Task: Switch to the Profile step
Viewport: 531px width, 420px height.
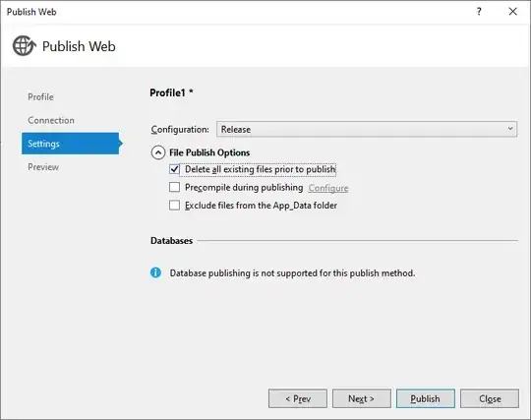Action: pos(40,96)
